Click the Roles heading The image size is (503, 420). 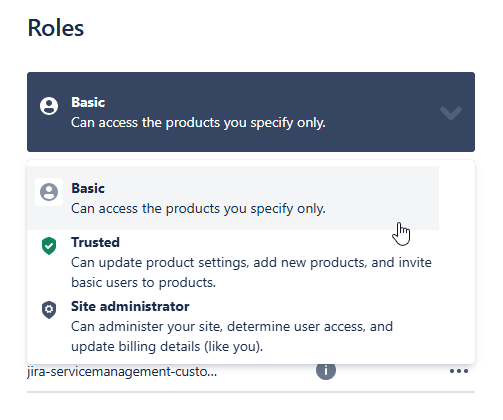pos(56,28)
